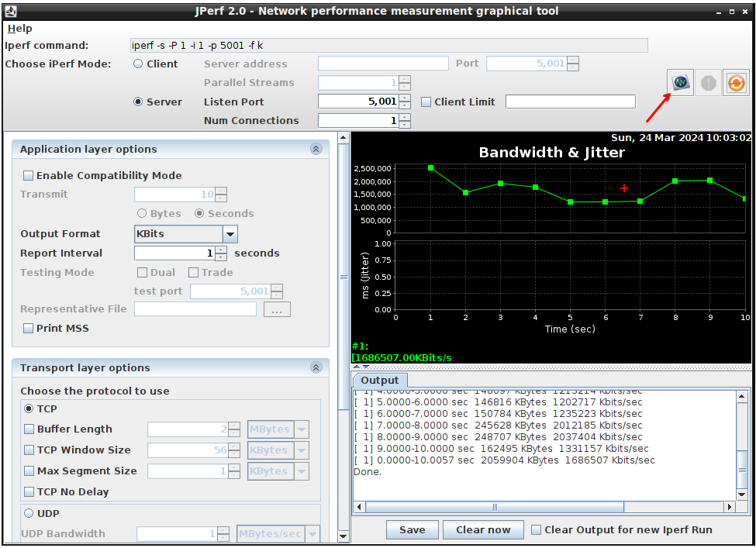Open the Output Format dropdown
Viewport: 756px width, 548px height.
[230, 234]
